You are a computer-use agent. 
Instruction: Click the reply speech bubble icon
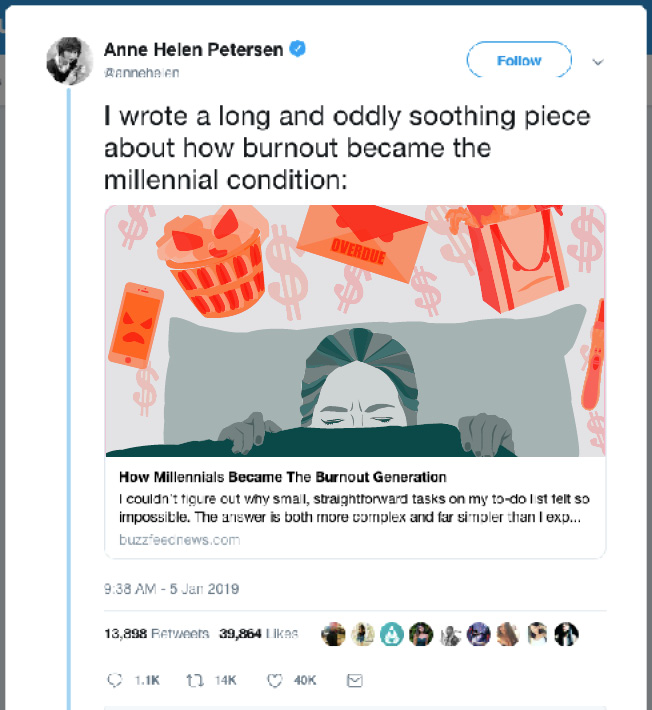[x=114, y=680]
